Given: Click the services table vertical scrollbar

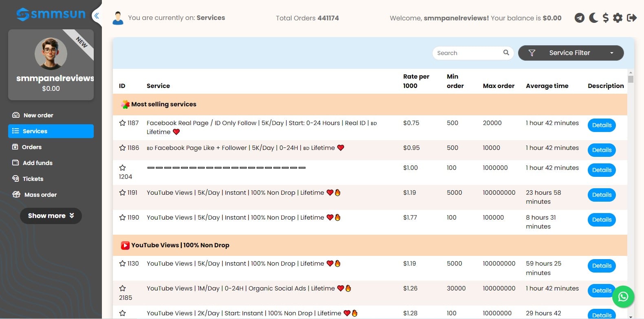Looking at the screenshot, I should click(631, 79).
